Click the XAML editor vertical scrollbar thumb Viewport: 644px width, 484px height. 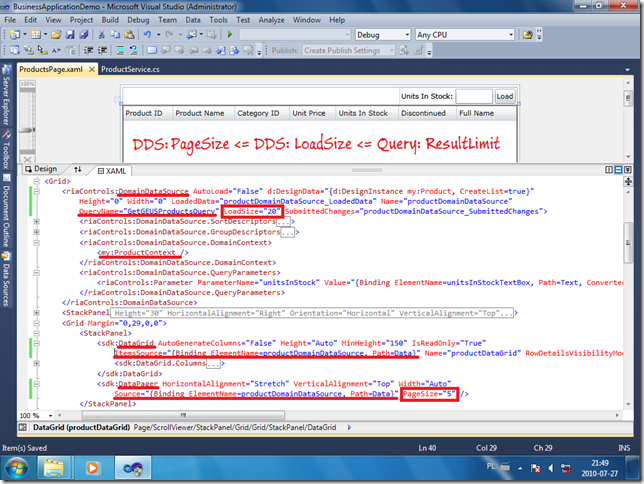[x=628, y=242]
